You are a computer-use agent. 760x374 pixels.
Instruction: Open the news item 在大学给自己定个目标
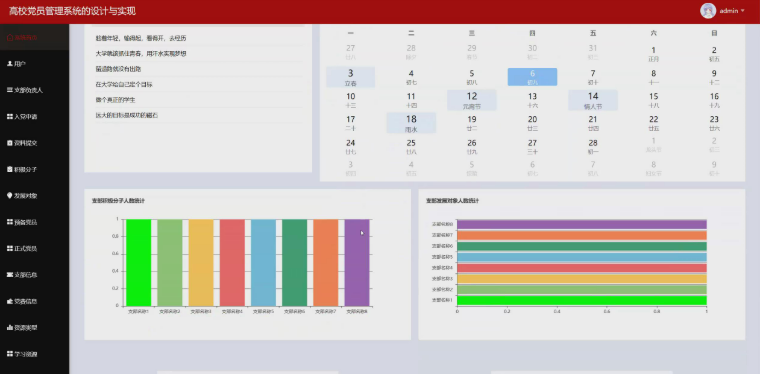[x=124, y=84]
